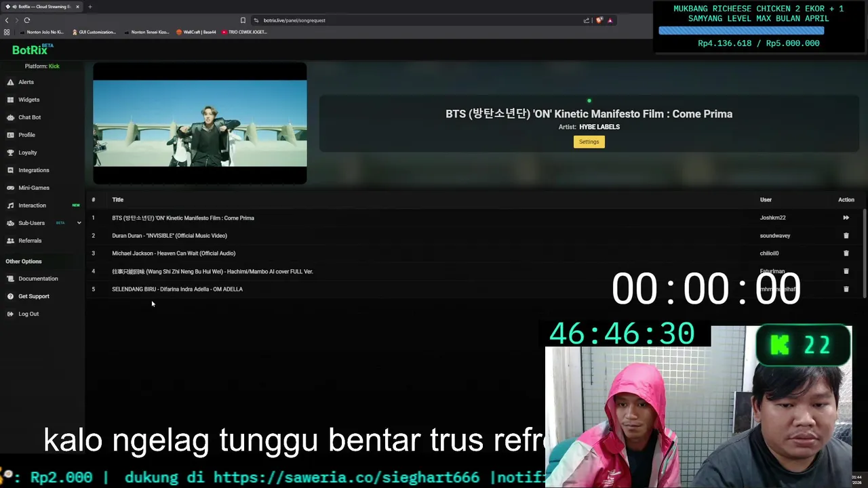Delete the Duran Duran INVISIBLE song

pos(846,236)
